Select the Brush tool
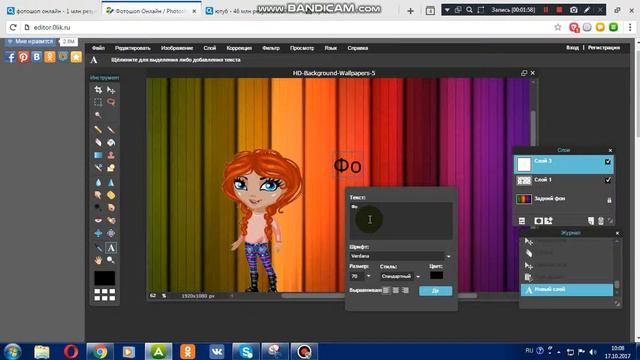 click(x=111, y=130)
